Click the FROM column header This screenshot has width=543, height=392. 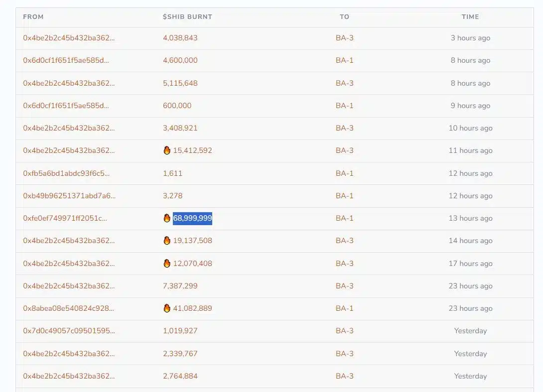click(33, 16)
